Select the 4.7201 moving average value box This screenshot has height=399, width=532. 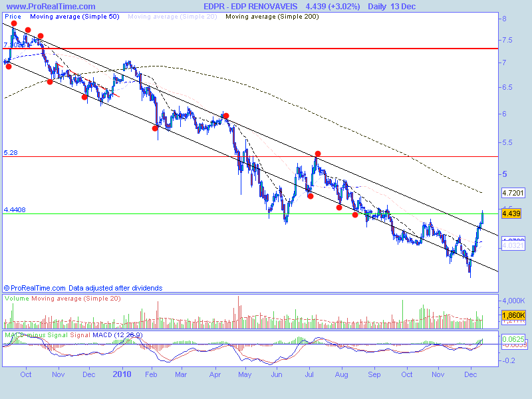513,193
